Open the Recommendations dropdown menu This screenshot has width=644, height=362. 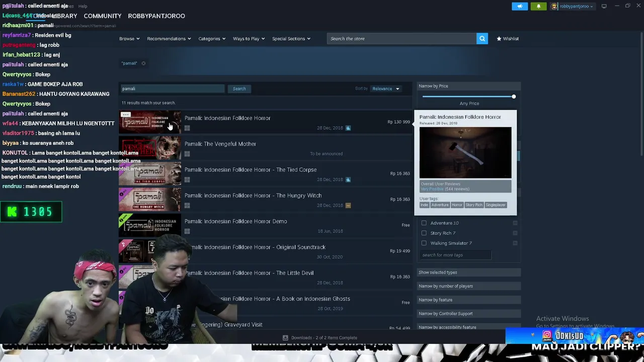[x=169, y=39]
